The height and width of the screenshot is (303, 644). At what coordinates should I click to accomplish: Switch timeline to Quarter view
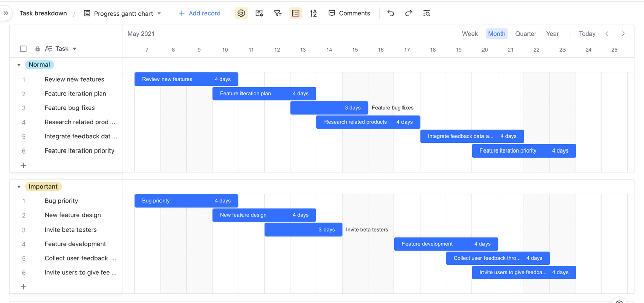[526, 34]
